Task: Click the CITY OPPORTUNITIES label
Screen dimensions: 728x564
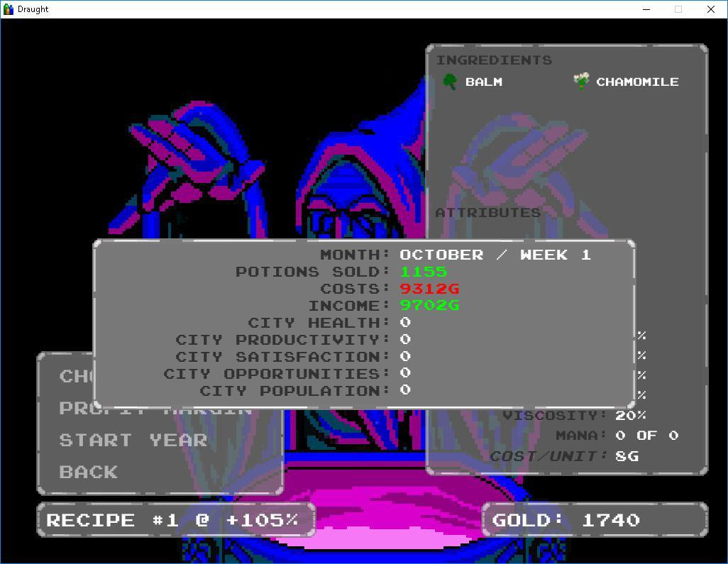Action: point(277,374)
